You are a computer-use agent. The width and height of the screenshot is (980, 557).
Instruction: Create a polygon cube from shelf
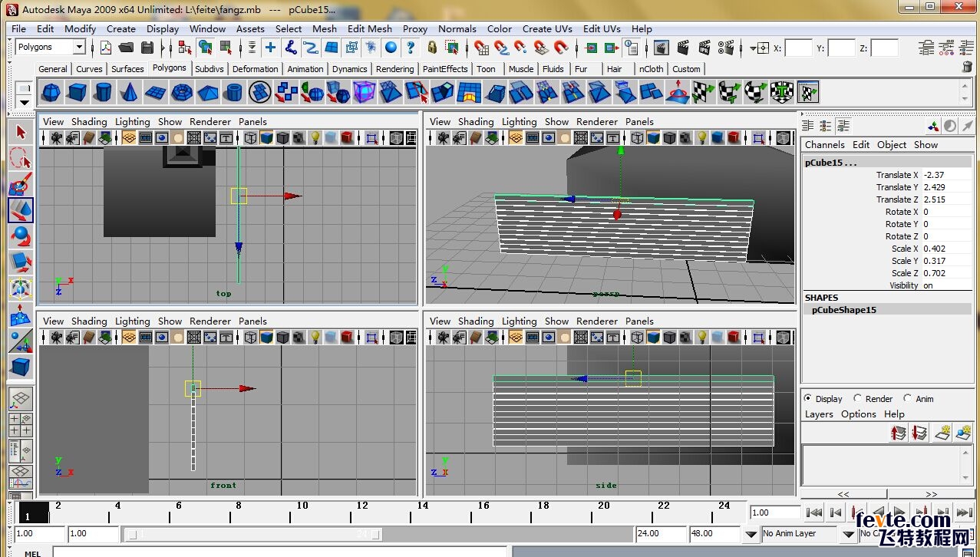pos(77,93)
